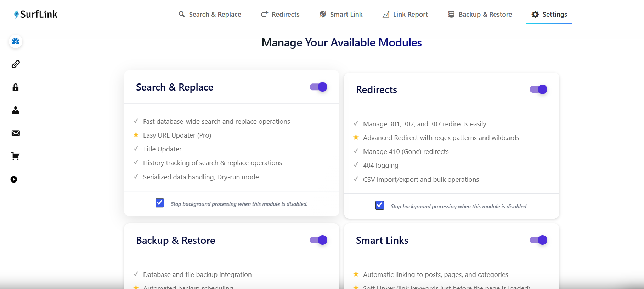Switch to the Backup & Restore nav tab
Screen dimensions: 644x289
point(480,15)
